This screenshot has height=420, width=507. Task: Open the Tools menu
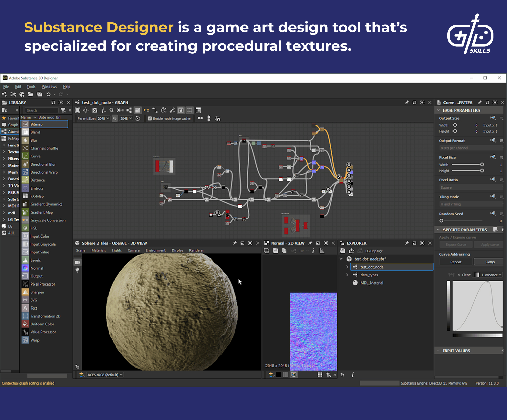[31, 87]
